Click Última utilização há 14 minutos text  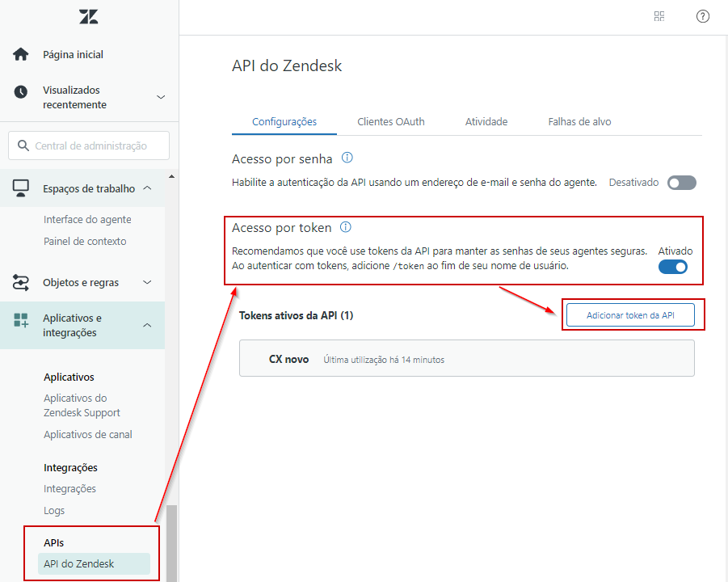pos(384,360)
